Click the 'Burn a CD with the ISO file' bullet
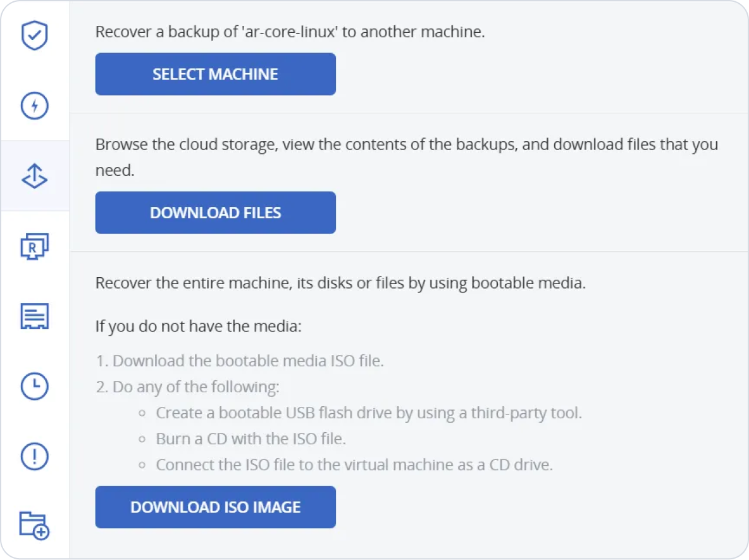Image resolution: width=749 pixels, height=560 pixels. point(251,439)
